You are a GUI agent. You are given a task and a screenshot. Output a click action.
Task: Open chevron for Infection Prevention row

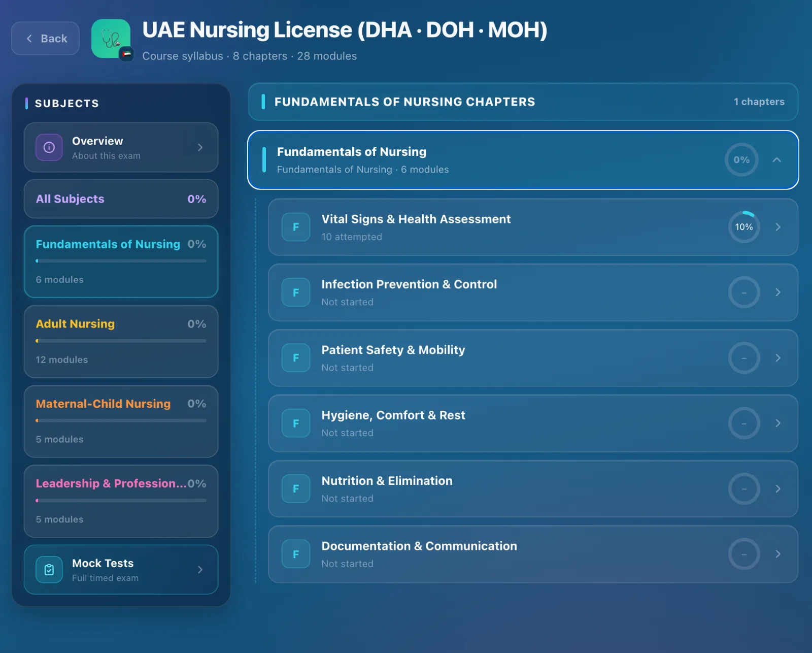click(778, 292)
